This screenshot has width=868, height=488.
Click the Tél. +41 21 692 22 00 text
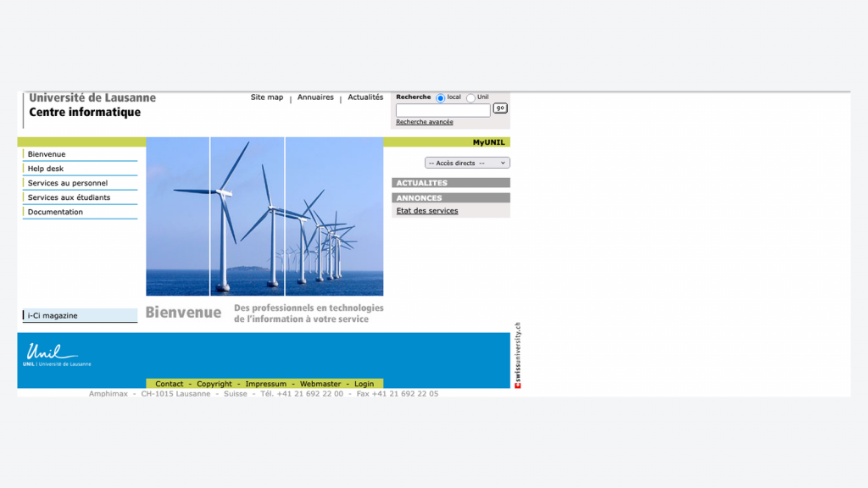pyautogui.click(x=302, y=394)
